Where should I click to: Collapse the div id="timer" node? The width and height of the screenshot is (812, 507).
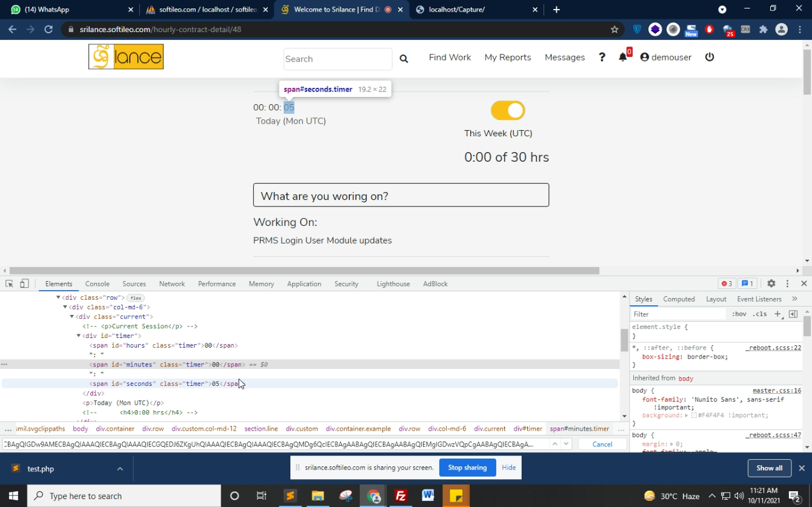pos(79,336)
